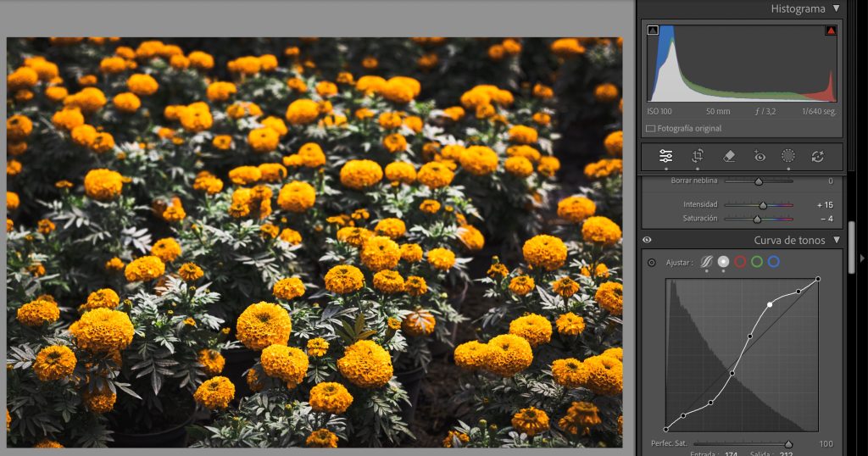Collapse the Curva de tonos panel
868x456 pixels.
point(837,240)
